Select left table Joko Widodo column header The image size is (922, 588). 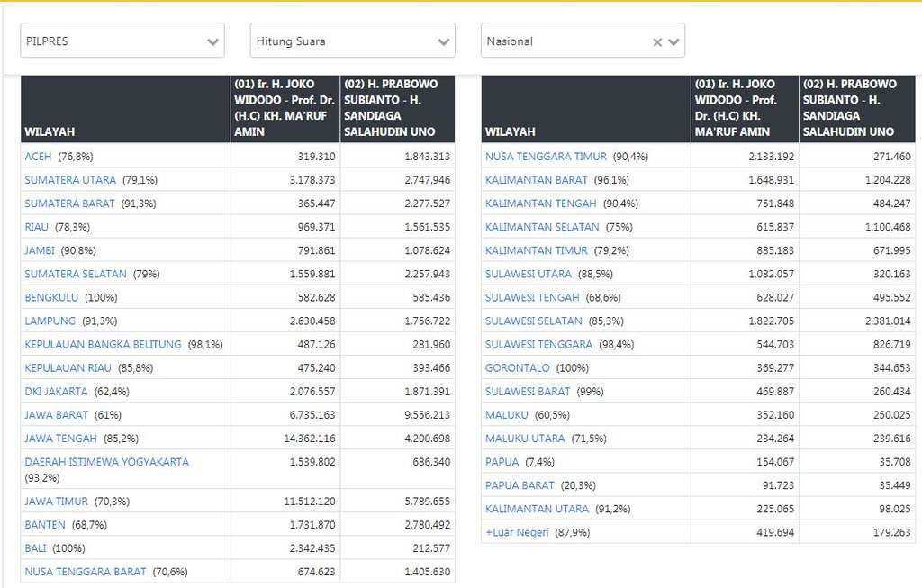click(285, 109)
